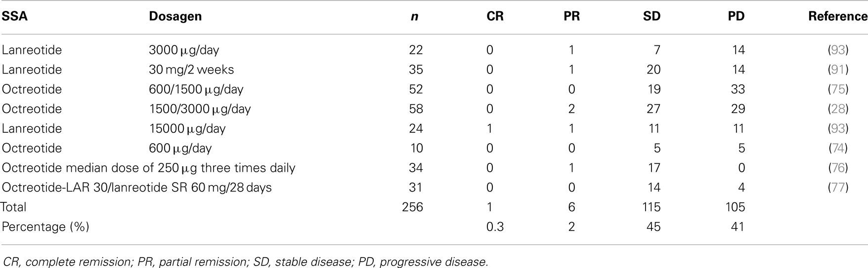This screenshot has width=868, height=268.
Task: Open reference 91 citation link
Action: (x=838, y=70)
